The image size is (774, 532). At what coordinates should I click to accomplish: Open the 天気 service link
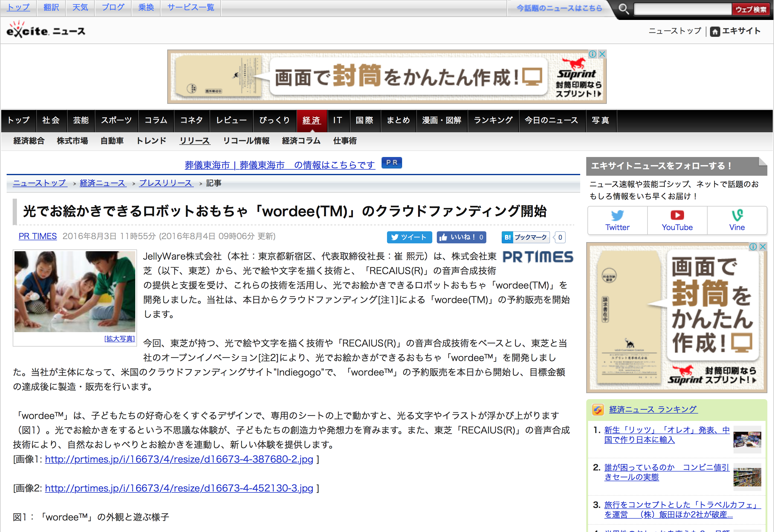click(80, 7)
